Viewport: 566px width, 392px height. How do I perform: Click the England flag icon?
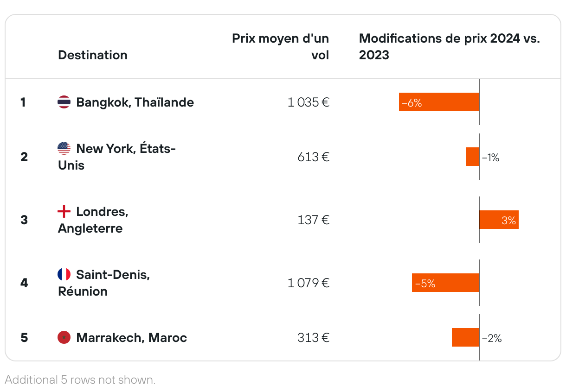coord(64,211)
